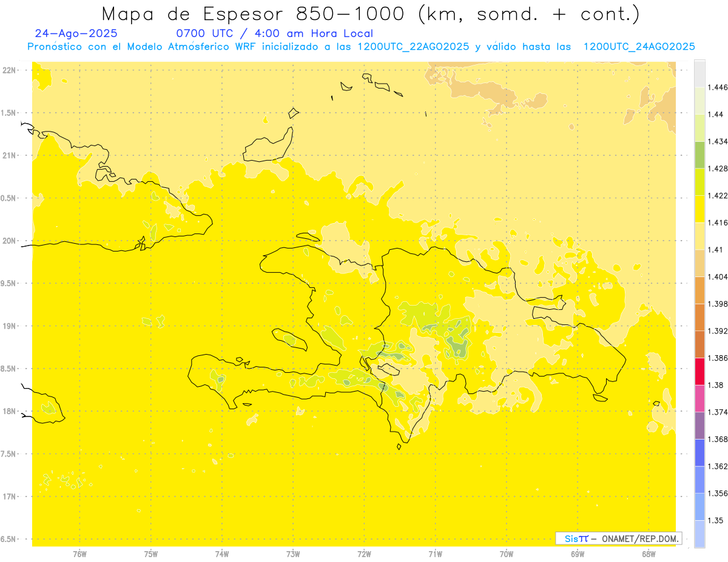Viewport: 728px width, 562px height.
Task: Click the "1.398" colorbar value
Action: point(718,304)
